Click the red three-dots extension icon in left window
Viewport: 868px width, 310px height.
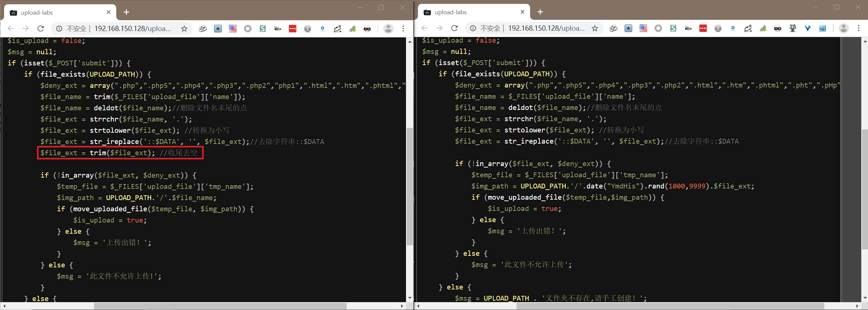(292, 28)
